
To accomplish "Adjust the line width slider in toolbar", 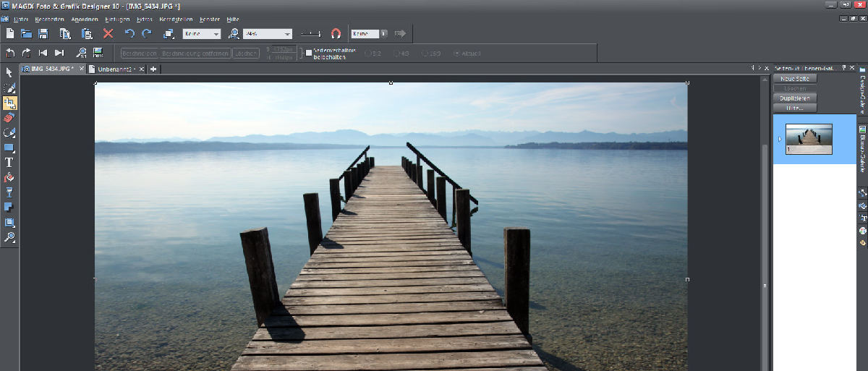I will pos(312,33).
